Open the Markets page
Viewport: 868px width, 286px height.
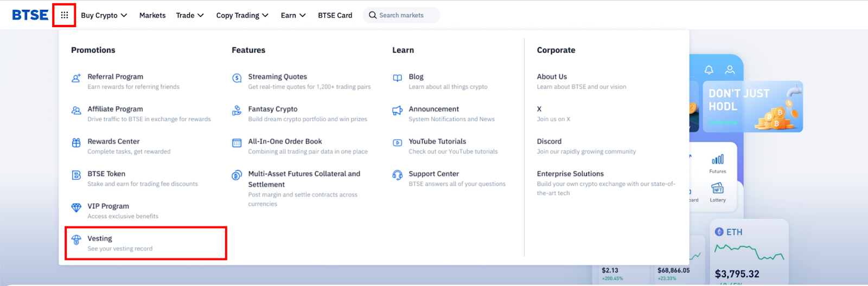point(152,15)
